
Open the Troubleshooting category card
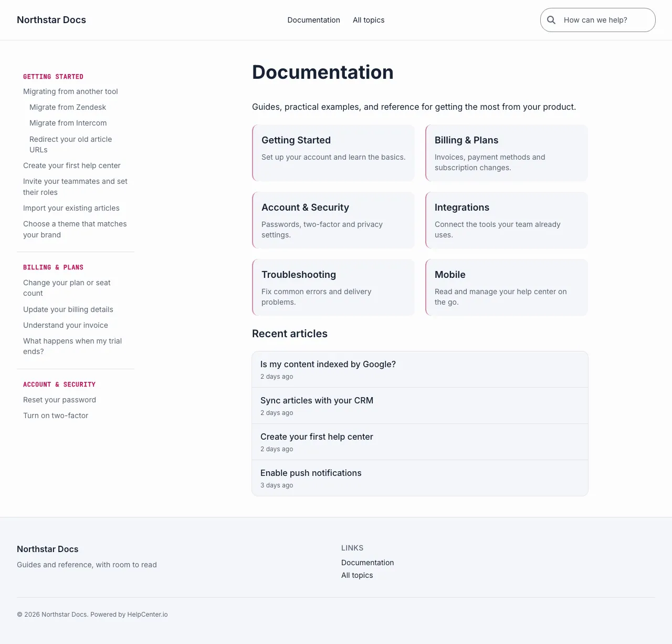tap(333, 287)
